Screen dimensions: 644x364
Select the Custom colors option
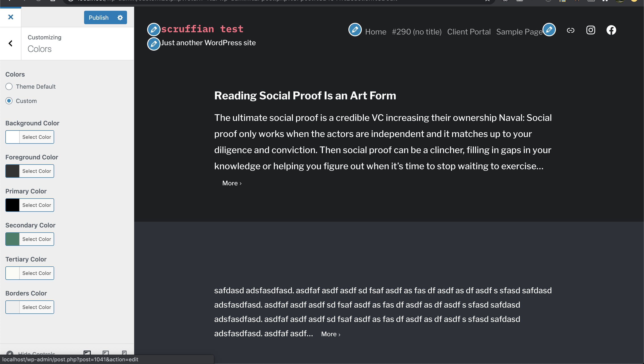pyautogui.click(x=9, y=101)
